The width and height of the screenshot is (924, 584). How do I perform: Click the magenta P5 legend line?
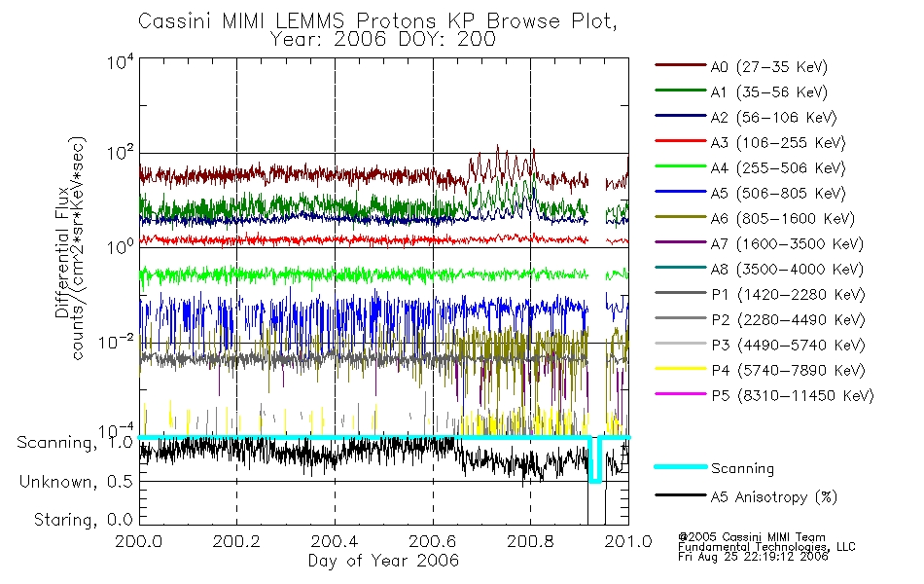click(681, 393)
